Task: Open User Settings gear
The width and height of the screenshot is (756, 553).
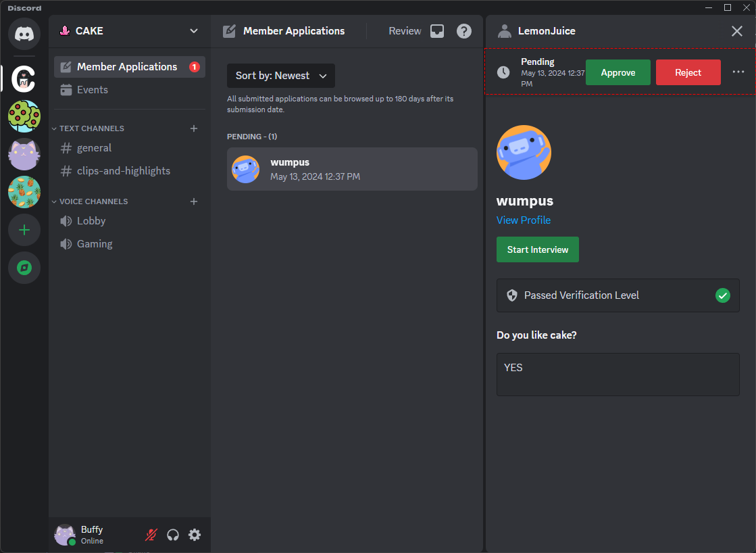Action: tap(195, 534)
